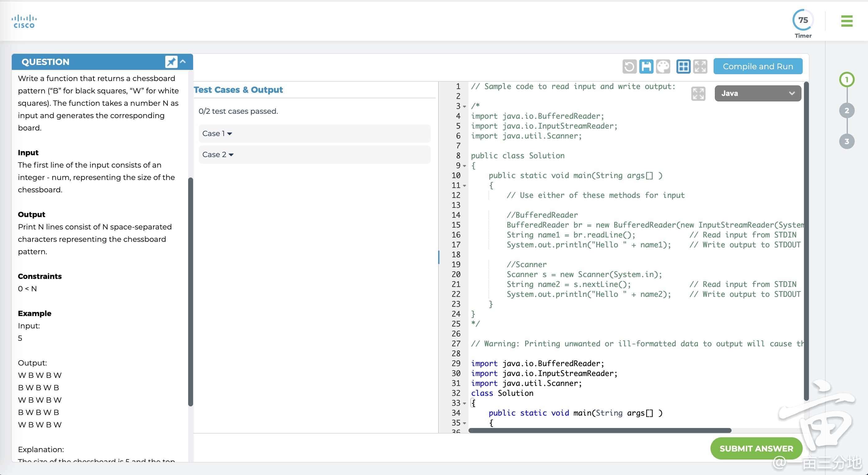Fold the code block at line 11
This screenshot has width=868, height=475.
pos(464,186)
